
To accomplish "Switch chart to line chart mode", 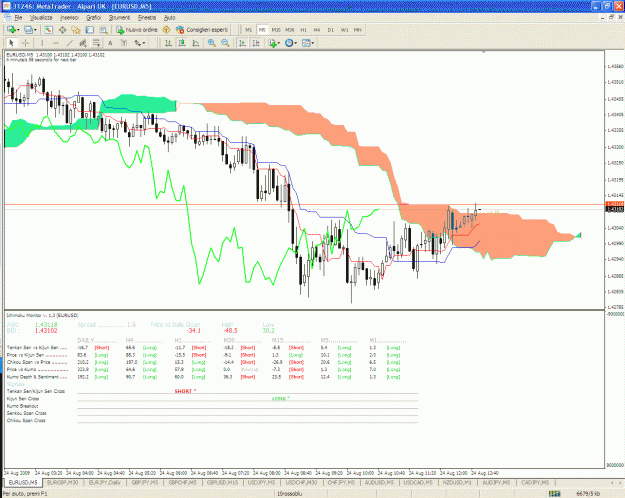I will click(x=196, y=43).
